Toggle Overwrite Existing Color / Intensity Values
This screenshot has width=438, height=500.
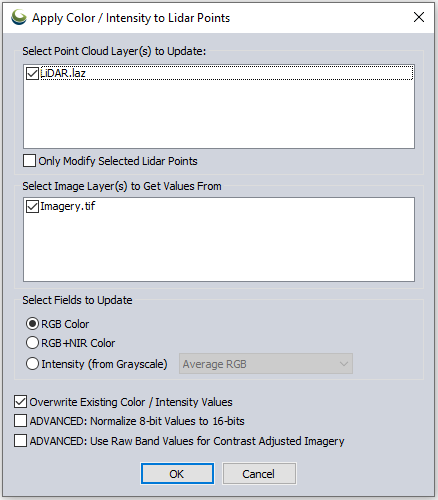pos(20,402)
